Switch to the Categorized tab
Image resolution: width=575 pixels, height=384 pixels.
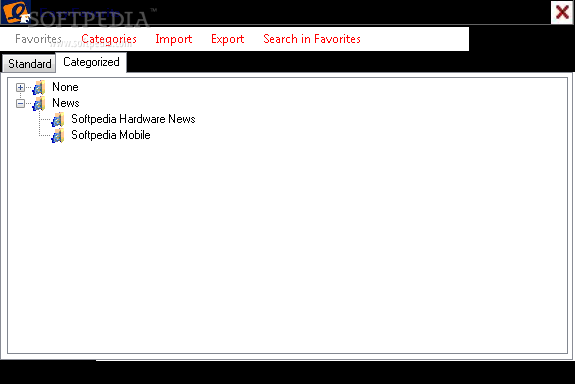[91, 62]
